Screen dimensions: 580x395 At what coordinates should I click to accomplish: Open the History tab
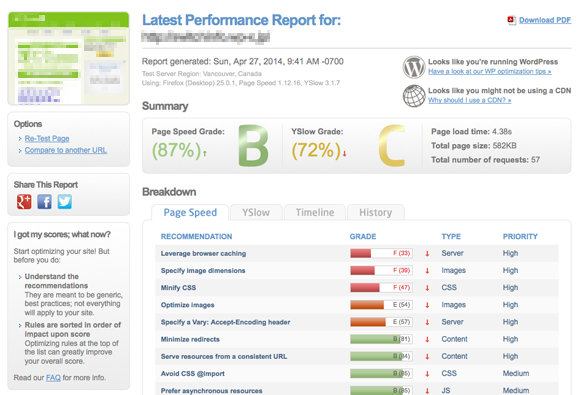(x=375, y=212)
